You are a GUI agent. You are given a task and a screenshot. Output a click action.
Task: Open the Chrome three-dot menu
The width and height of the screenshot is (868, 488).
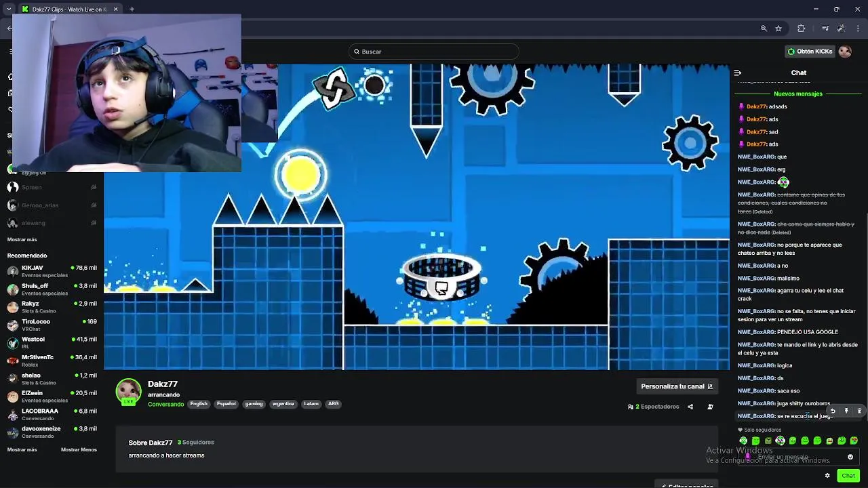[x=859, y=28]
